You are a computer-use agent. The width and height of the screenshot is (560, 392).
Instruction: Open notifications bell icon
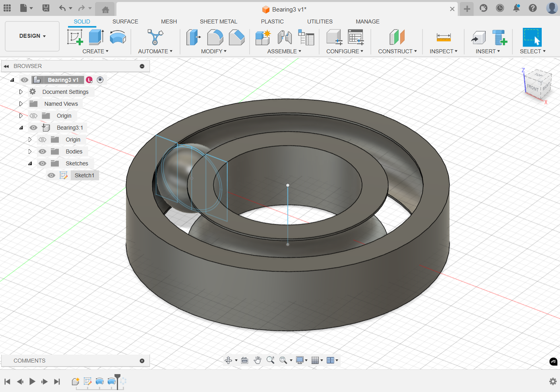[516, 8]
